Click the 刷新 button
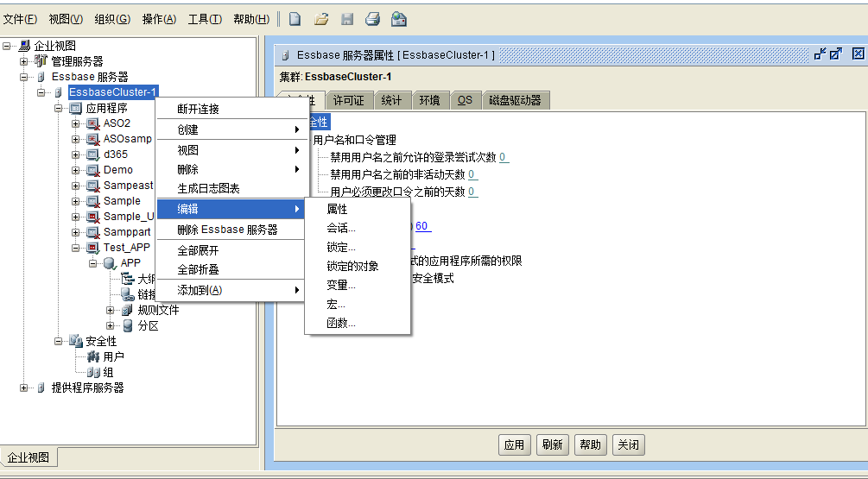 pyautogui.click(x=553, y=444)
